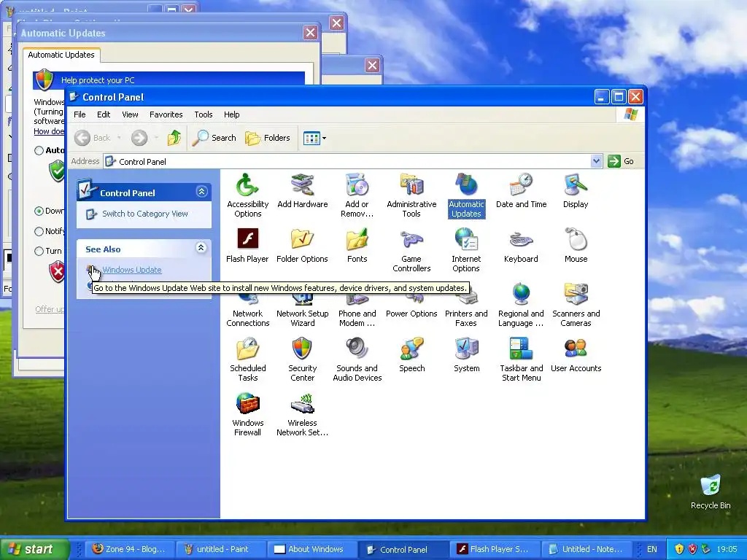
Task: Open Keyboard settings icon
Action: tap(521, 239)
